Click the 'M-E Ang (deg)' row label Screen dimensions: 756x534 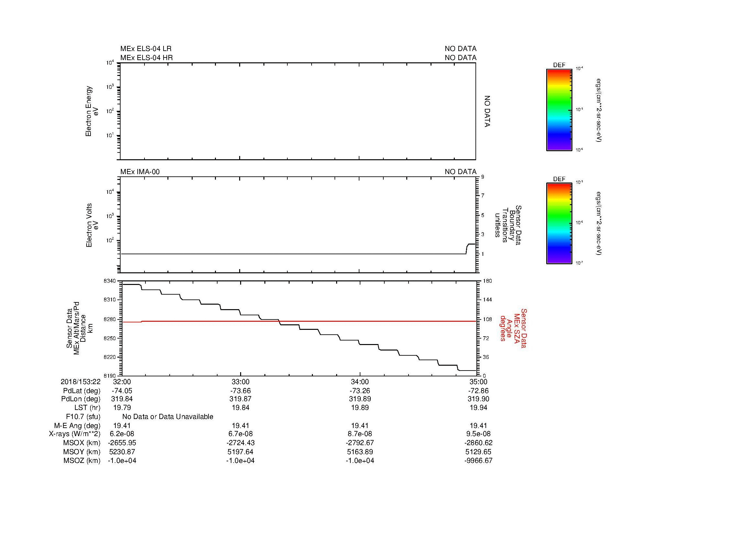click(77, 426)
